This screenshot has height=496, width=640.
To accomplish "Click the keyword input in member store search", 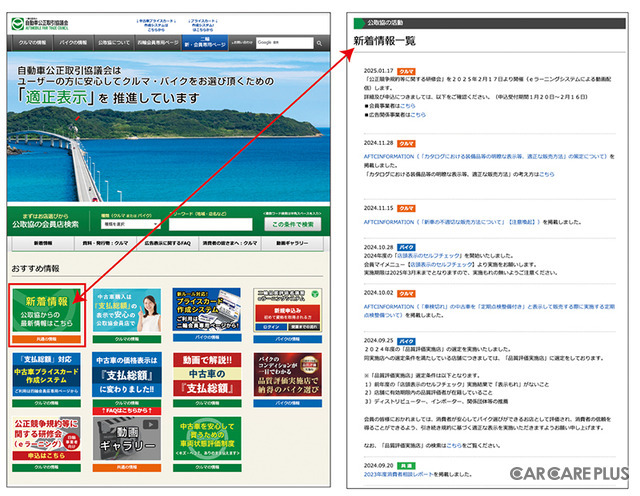I will [211, 224].
